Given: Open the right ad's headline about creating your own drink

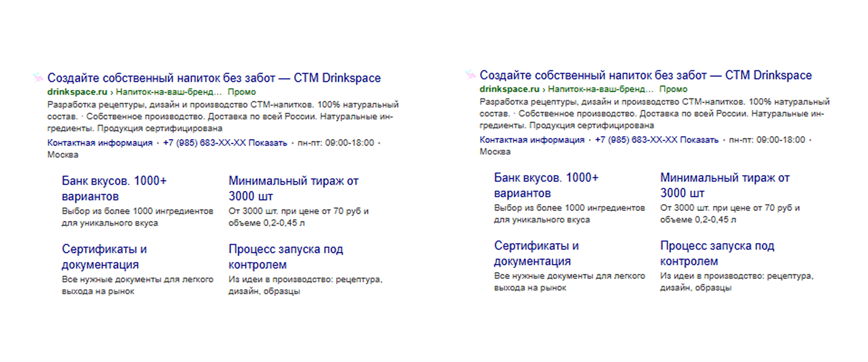Looking at the screenshot, I should coord(646,75).
